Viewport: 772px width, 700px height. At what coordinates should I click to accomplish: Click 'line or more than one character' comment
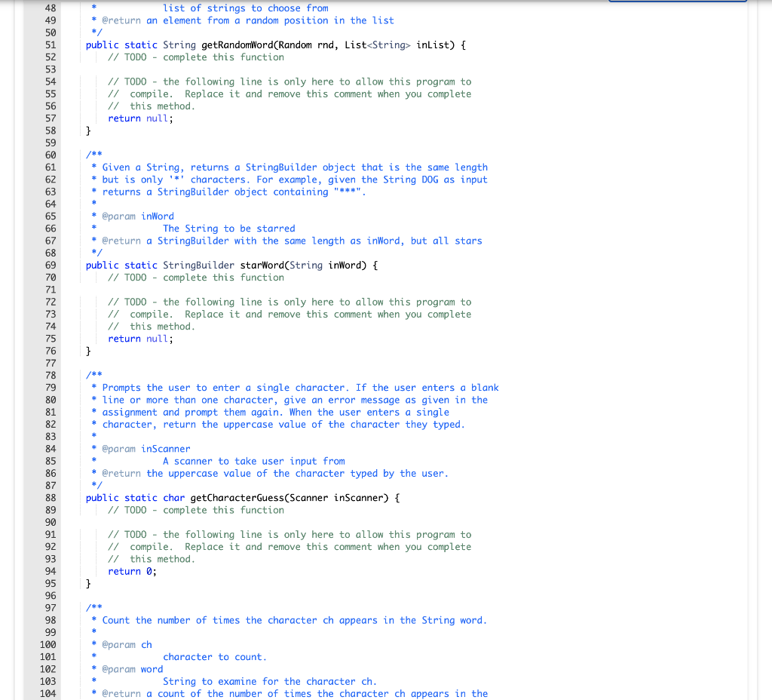coord(295,400)
